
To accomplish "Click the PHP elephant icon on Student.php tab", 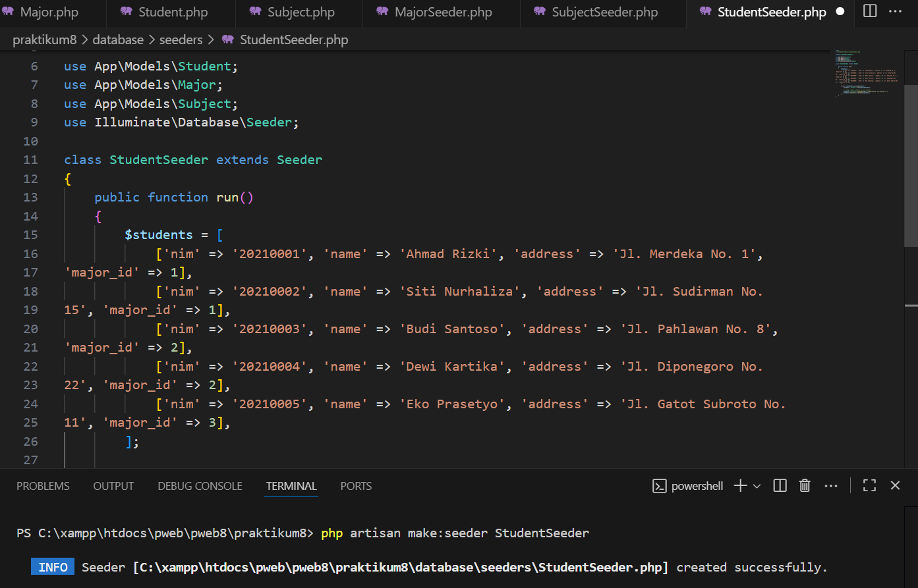I will click(127, 12).
